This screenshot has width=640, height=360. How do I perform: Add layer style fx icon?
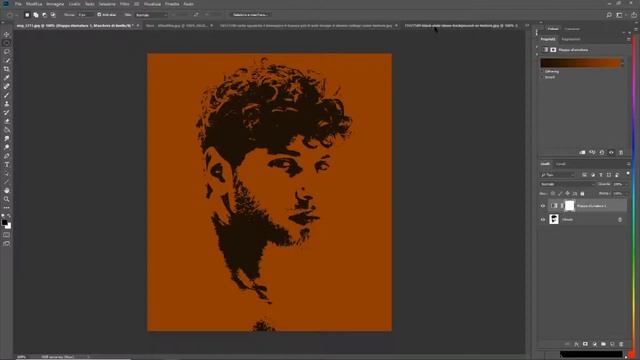(576, 344)
